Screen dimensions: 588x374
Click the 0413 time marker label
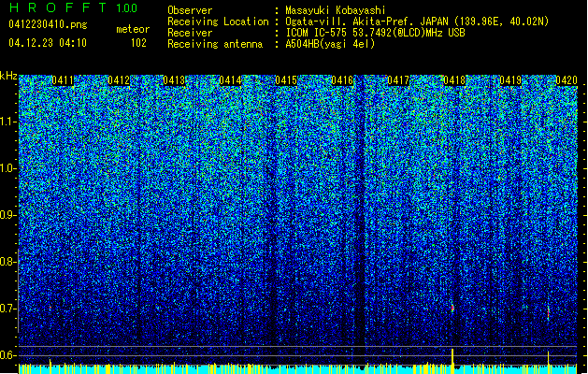174,80
